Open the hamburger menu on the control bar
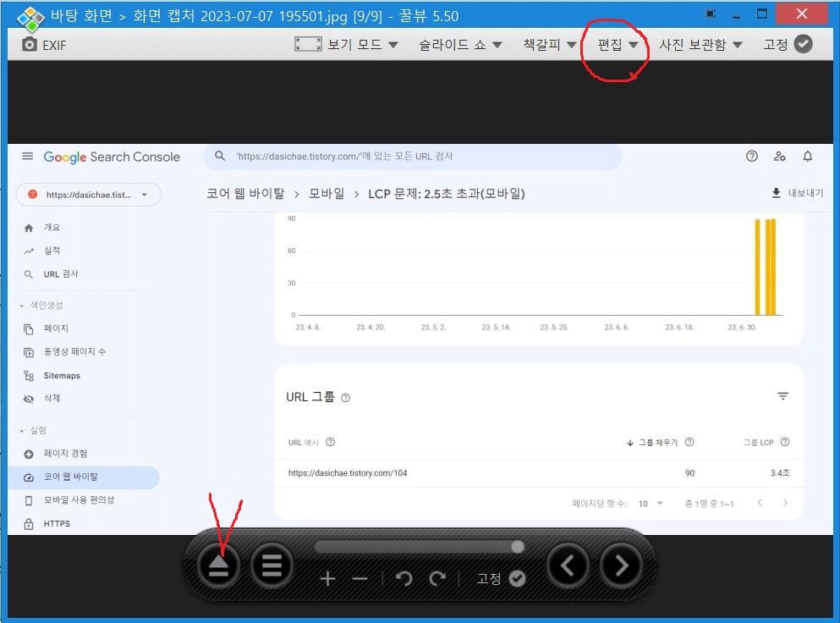 (x=272, y=565)
